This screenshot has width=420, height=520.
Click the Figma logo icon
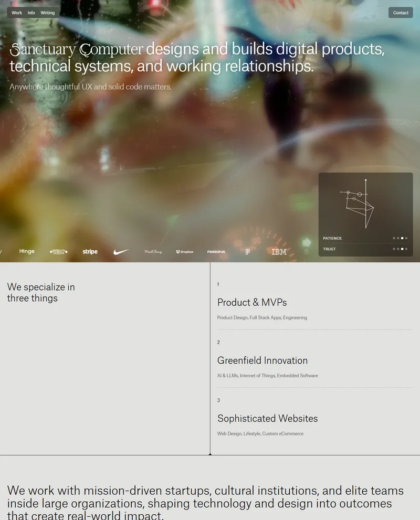tap(247, 252)
